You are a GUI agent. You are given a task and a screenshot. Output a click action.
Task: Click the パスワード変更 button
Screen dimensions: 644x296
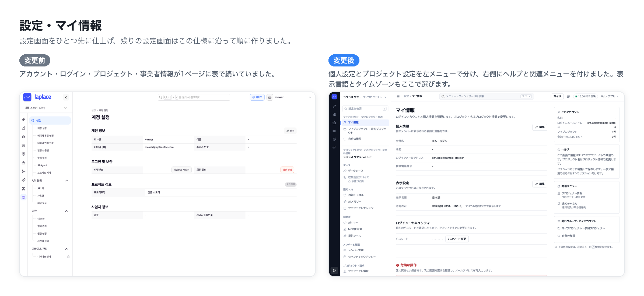(457, 239)
